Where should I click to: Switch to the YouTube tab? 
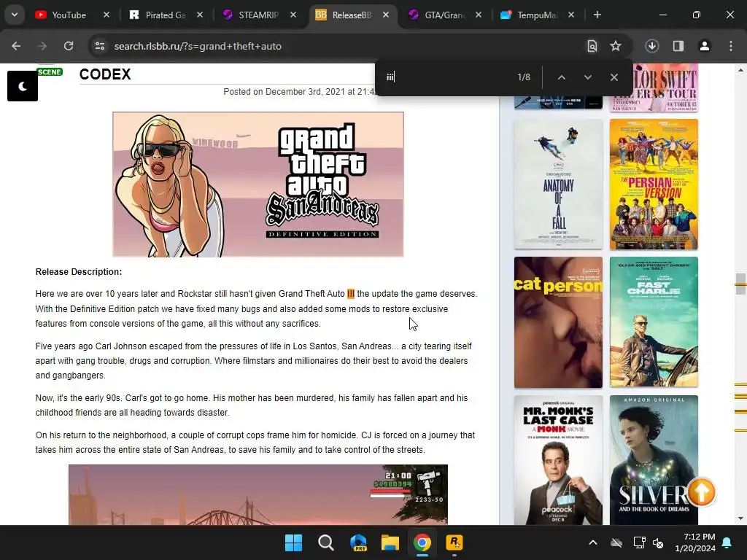coord(69,15)
